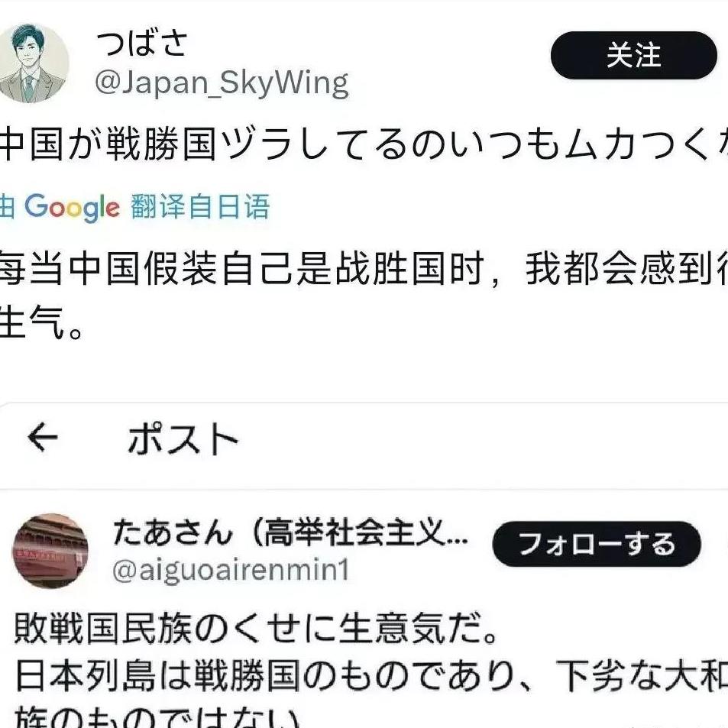Click the translated 生气。 line
728x728 pixels.
point(42,322)
